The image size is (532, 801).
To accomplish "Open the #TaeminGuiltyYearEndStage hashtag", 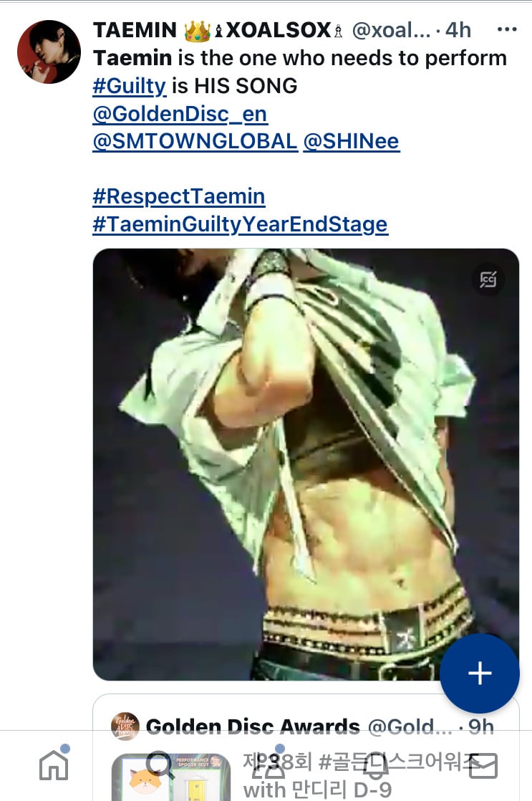I will 241,224.
